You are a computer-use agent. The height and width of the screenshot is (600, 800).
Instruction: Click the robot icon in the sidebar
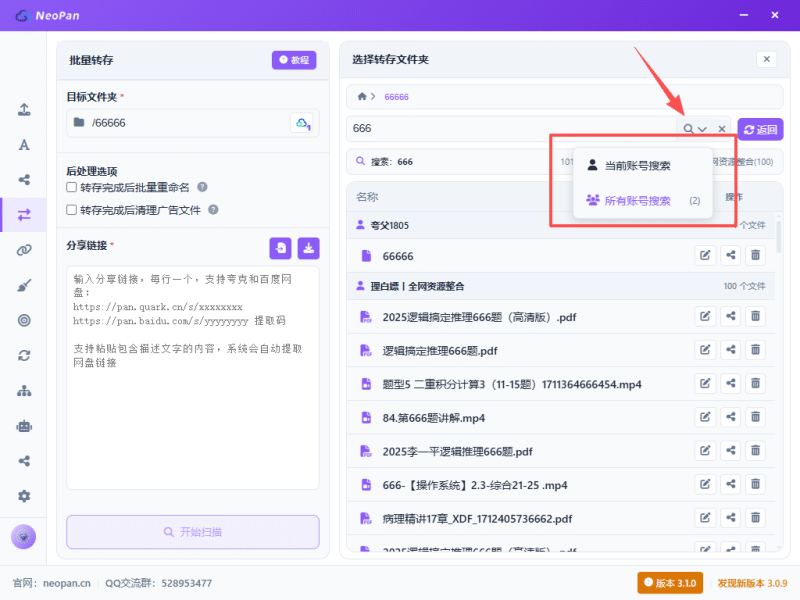point(24,425)
